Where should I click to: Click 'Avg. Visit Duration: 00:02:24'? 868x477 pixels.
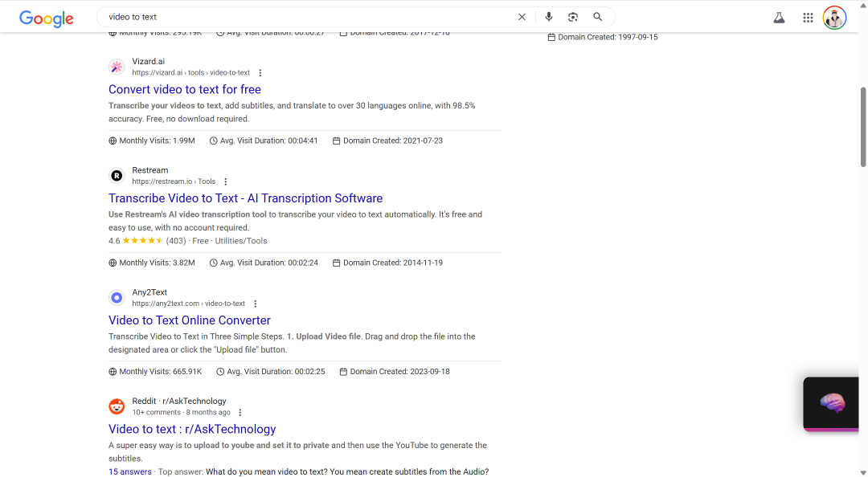point(264,263)
